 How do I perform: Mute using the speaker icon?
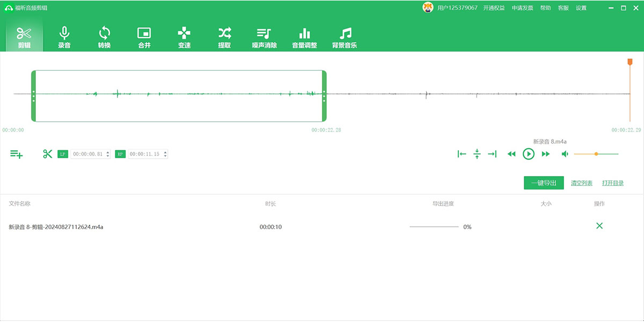click(x=565, y=154)
